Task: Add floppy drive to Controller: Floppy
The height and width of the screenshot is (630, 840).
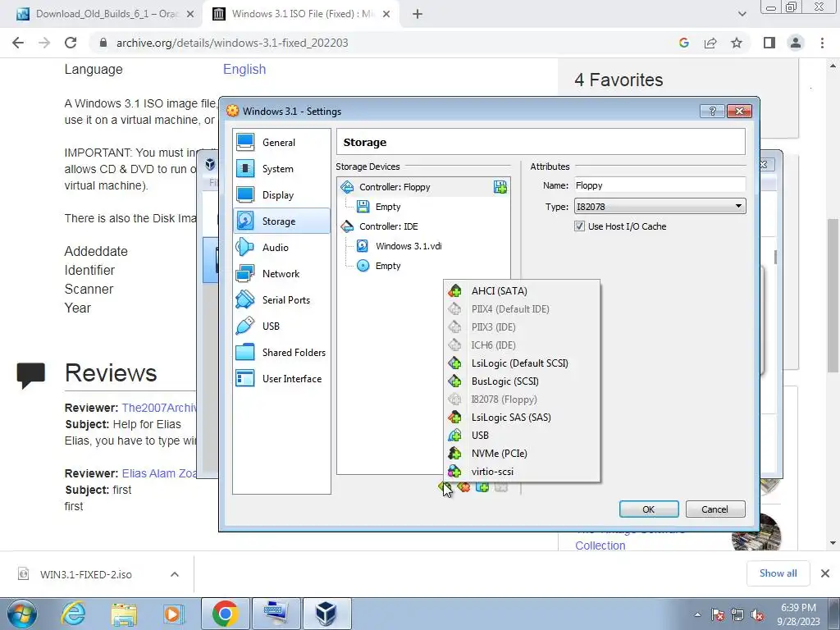Action: 500,187
